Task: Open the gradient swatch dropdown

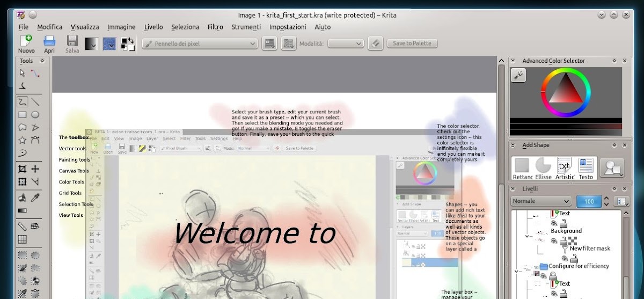Action: (91, 44)
